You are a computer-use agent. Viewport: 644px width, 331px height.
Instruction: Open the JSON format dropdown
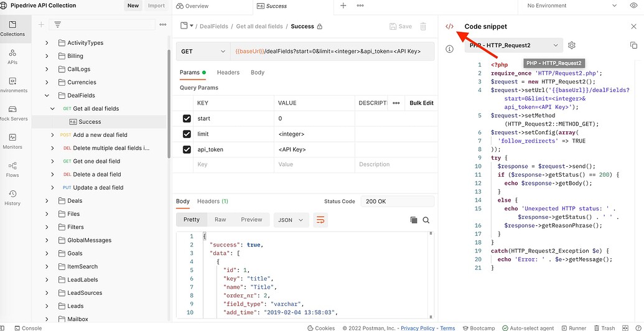[x=291, y=220]
